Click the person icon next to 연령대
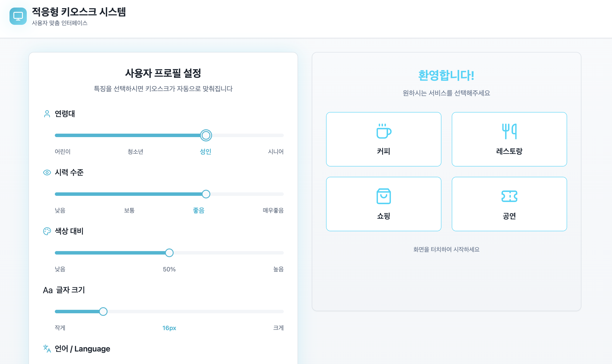Image resolution: width=612 pixels, height=364 pixels. pos(47,113)
